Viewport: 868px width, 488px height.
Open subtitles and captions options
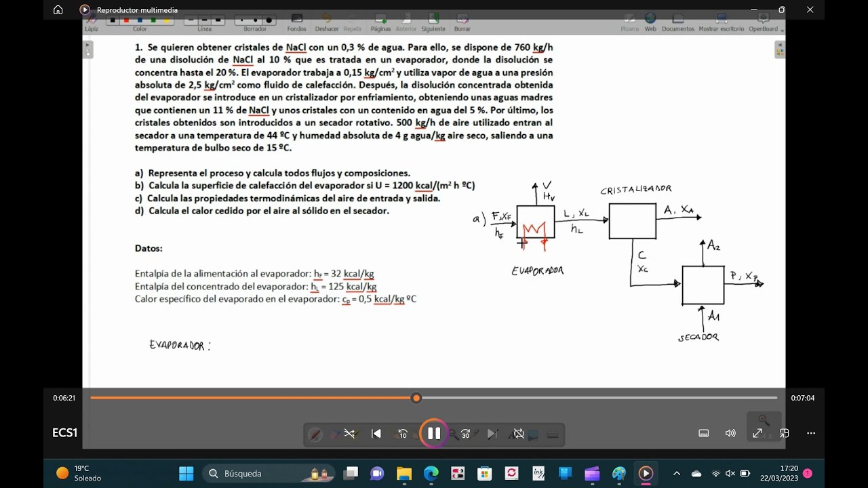[704, 433]
